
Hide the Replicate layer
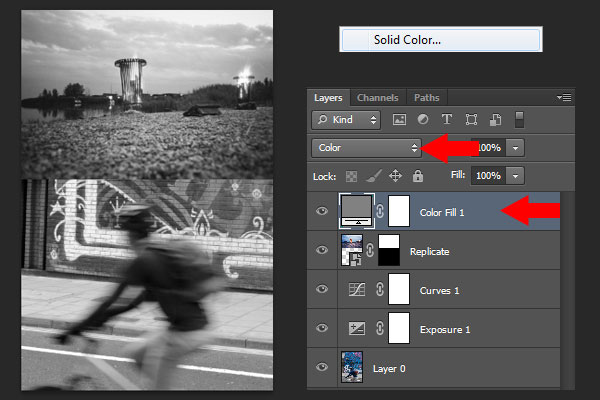point(322,250)
